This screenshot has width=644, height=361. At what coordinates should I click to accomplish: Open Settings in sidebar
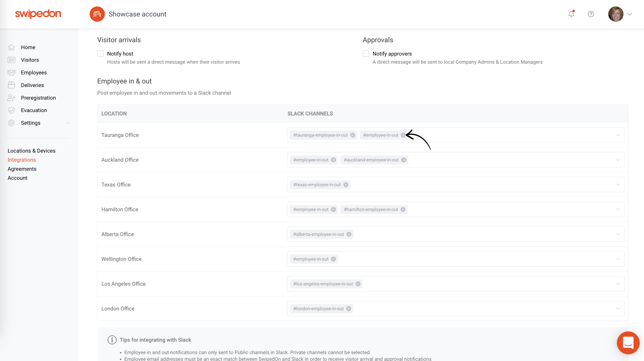coord(31,123)
